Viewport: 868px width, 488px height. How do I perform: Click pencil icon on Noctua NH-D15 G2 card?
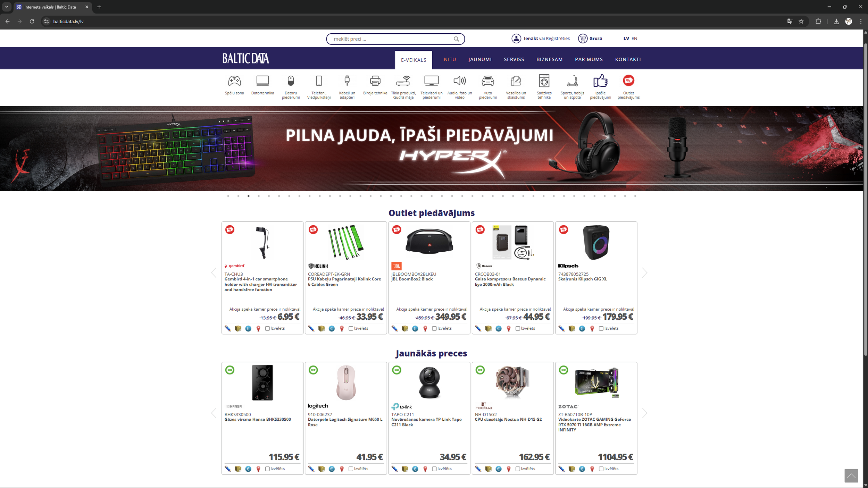click(478, 469)
